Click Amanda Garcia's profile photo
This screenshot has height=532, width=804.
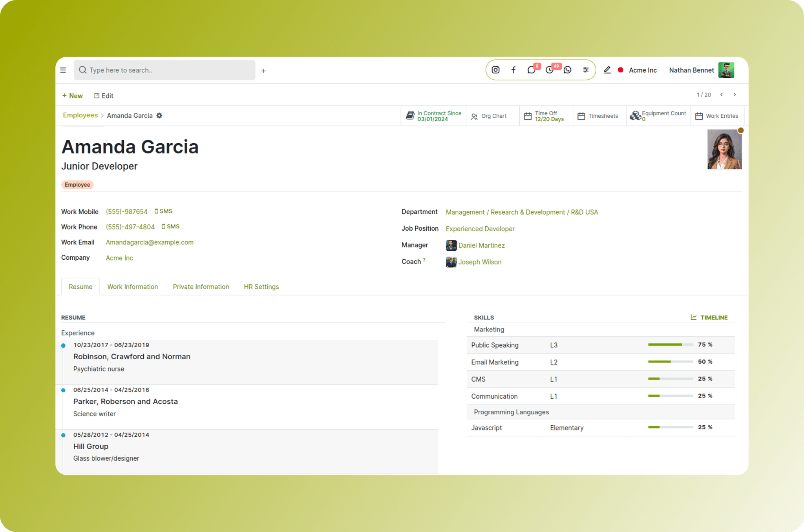(724, 149)
